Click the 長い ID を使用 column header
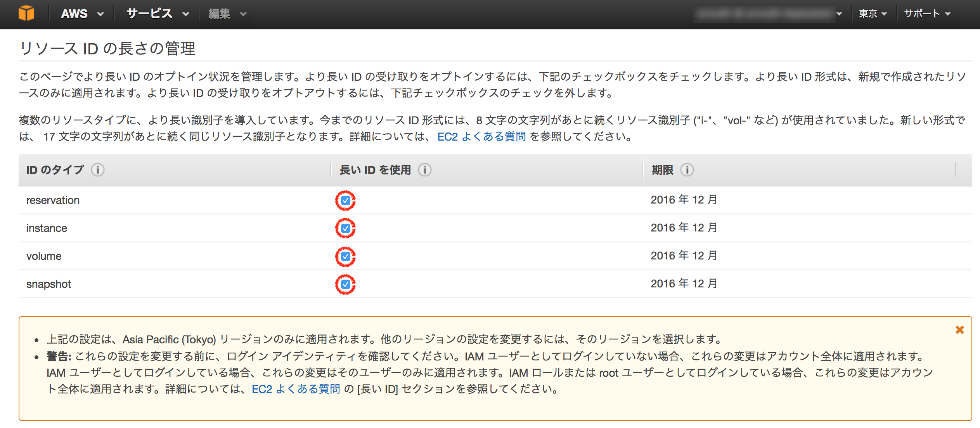 [x=375, y=170]
